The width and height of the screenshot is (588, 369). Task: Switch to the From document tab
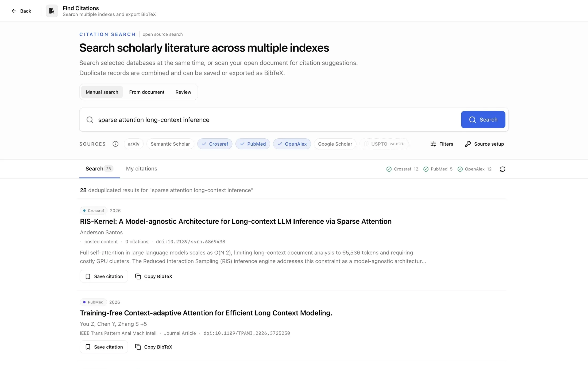147,92
